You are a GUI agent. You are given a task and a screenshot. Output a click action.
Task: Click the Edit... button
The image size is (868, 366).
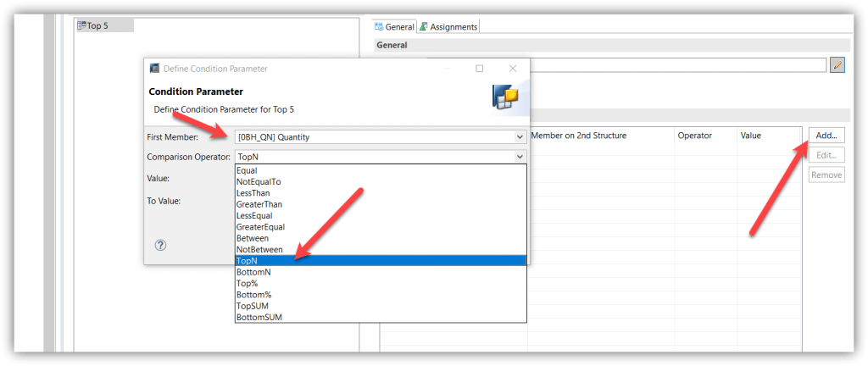tap(826, 155)
